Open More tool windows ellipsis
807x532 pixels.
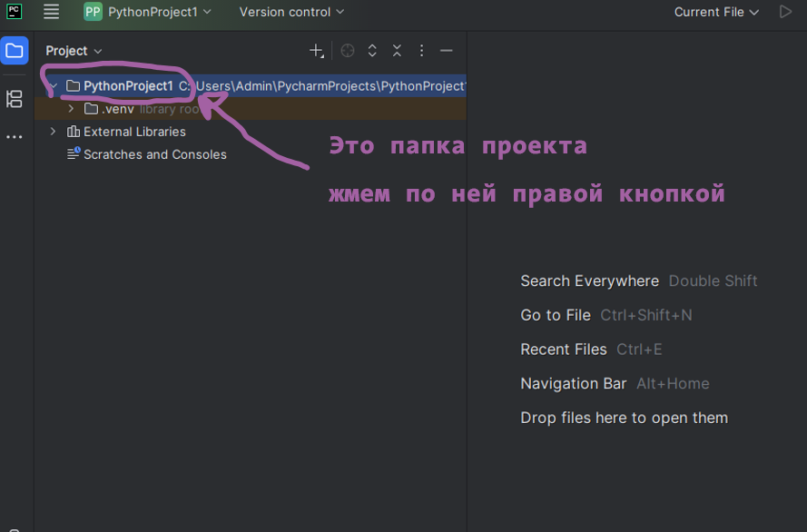(15, 137)
